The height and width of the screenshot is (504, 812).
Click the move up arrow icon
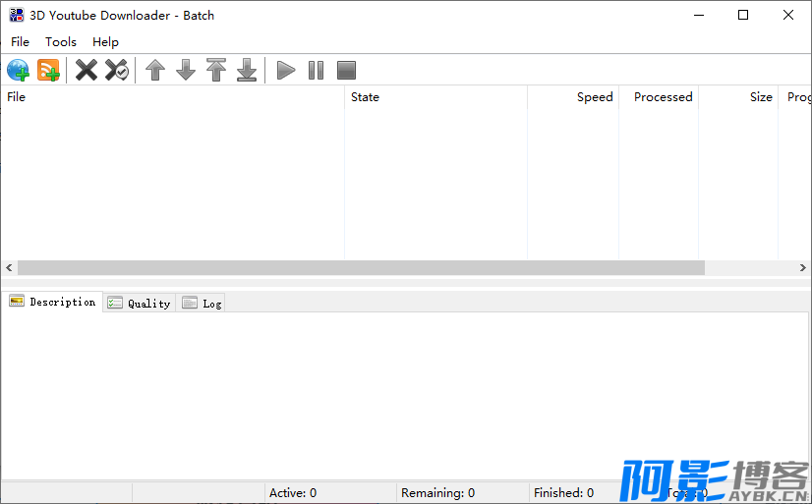pyautogui.click(x=155, y=70)
